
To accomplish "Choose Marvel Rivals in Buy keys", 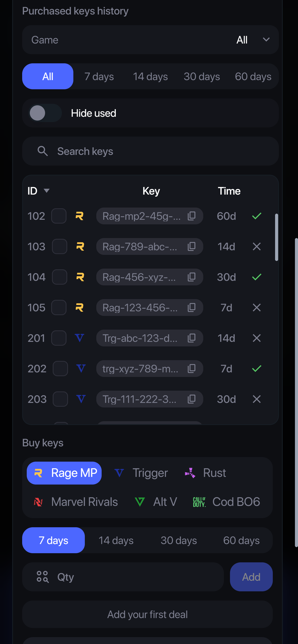I will click(x=76, y=502).
